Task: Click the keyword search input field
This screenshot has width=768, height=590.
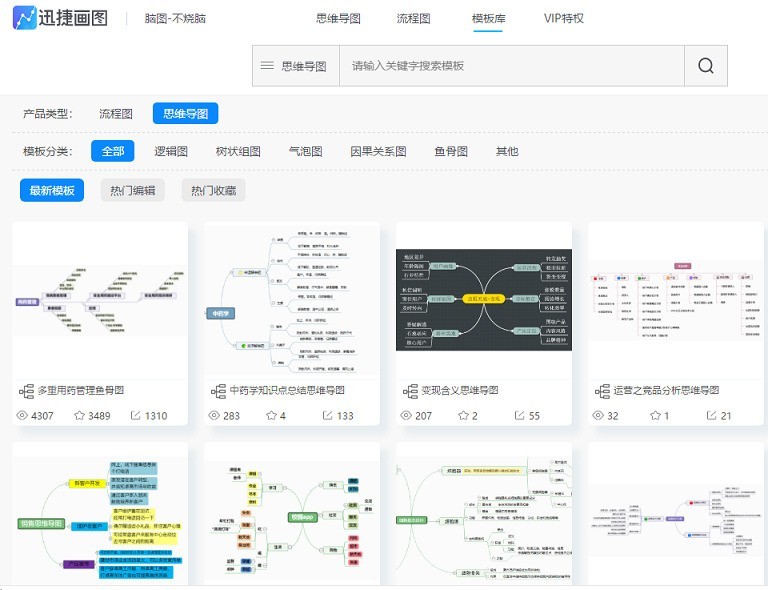Action: pos(511,66)
